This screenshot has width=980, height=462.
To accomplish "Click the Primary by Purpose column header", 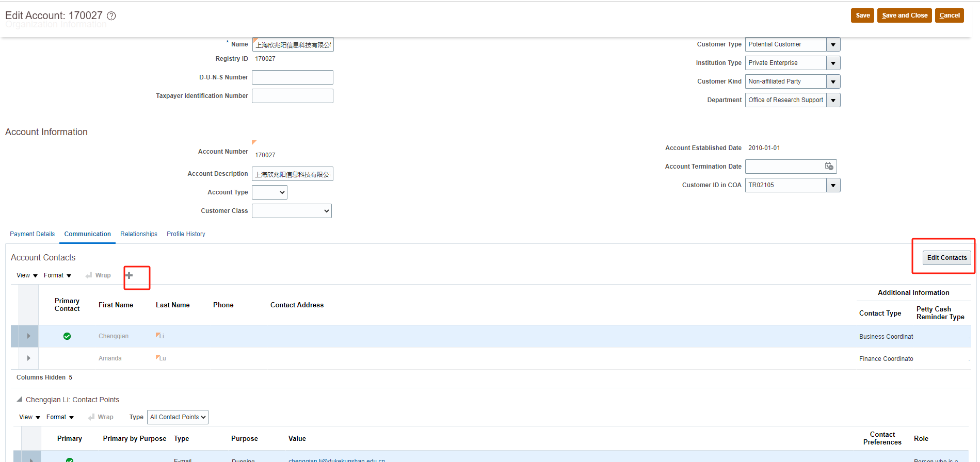I will [x=134, y=439].
